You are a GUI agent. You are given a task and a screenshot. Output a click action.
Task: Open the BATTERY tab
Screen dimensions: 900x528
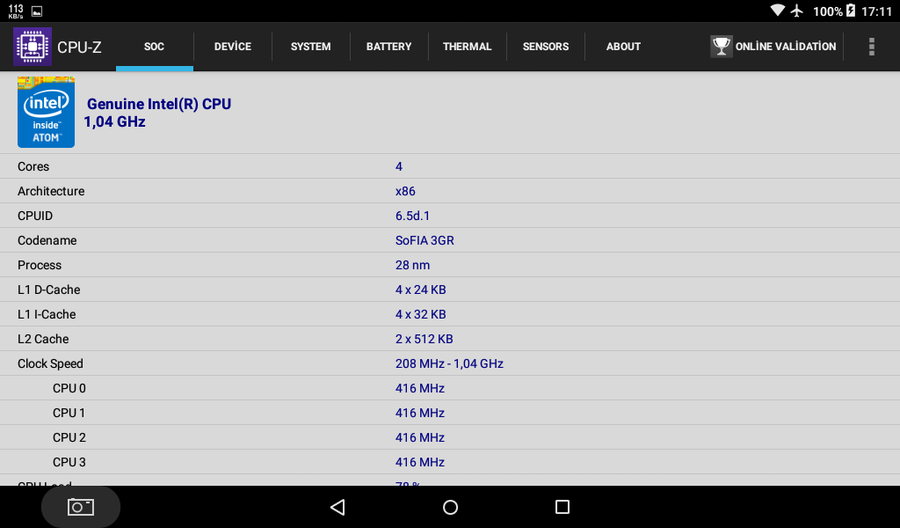pos(389,46)
